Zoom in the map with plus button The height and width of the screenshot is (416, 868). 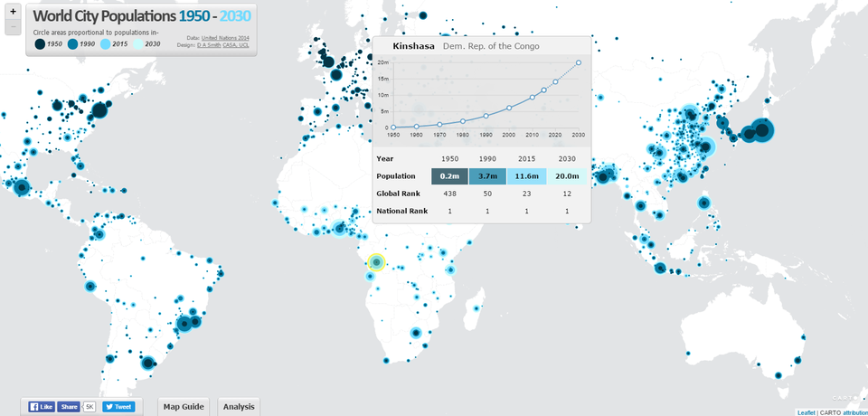point(13,13)
